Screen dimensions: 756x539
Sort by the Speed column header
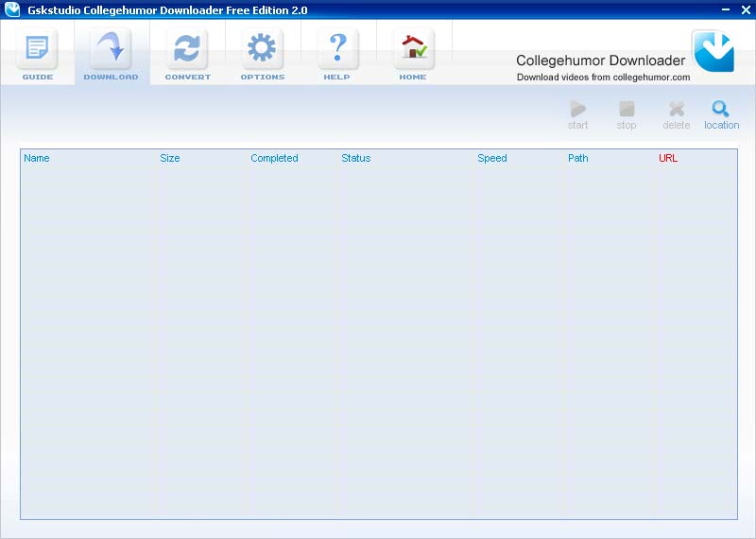coord(491,158)
